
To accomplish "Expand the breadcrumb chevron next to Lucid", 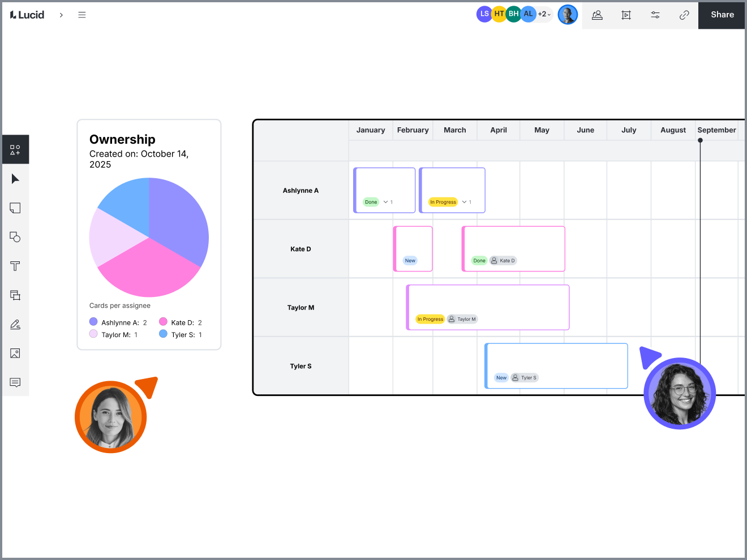I will [x=61, y=15].
